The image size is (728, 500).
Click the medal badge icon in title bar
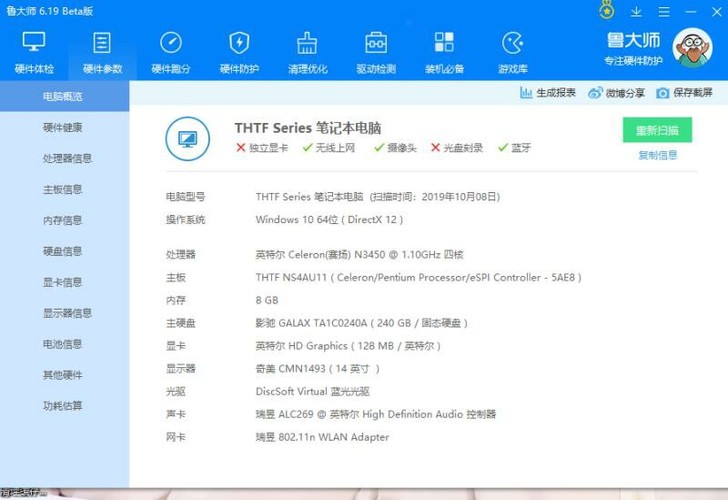coord(606,10)
